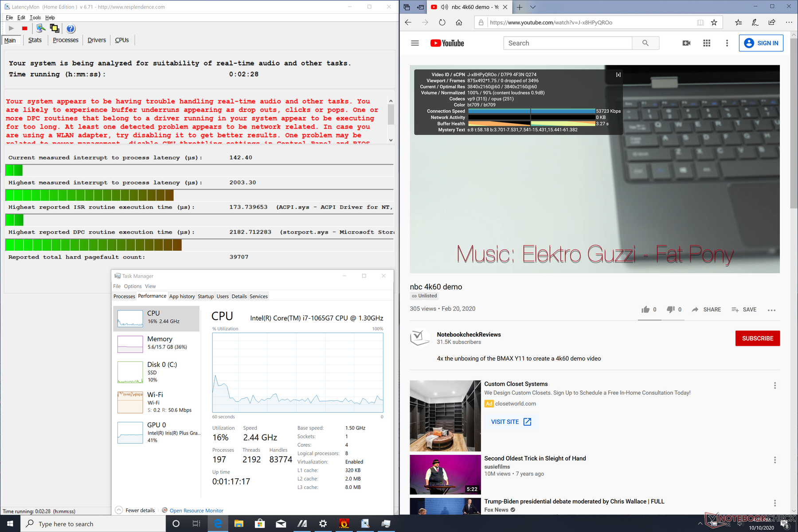This screenshot has width=798, height=532.
Task: Toggle Edge reading view icon
Action: click(x=700, y=23)
